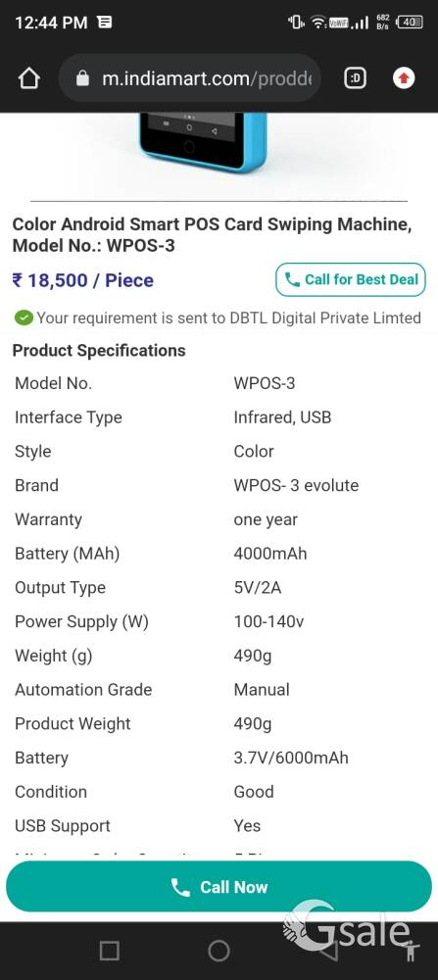Viewport: 438px width, 980px height.
Task: Tap the Product Specifications heading
Action: (x=99, y=351)
